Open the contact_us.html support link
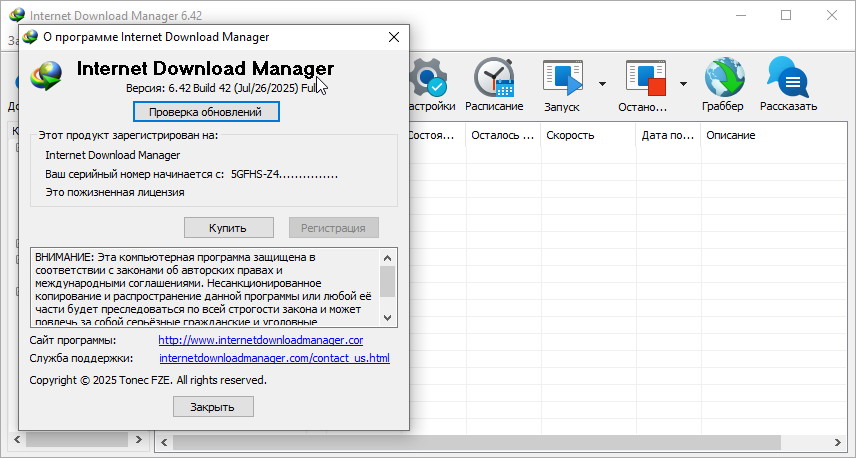 (x=275, y=359)
